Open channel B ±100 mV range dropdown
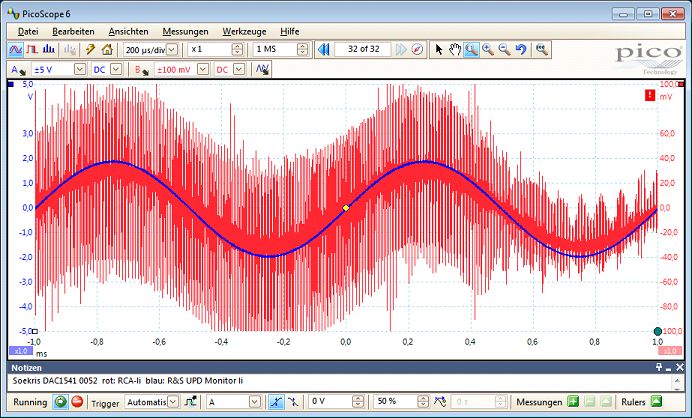This screenshot has height=418, width=692. tap(203, 69)
